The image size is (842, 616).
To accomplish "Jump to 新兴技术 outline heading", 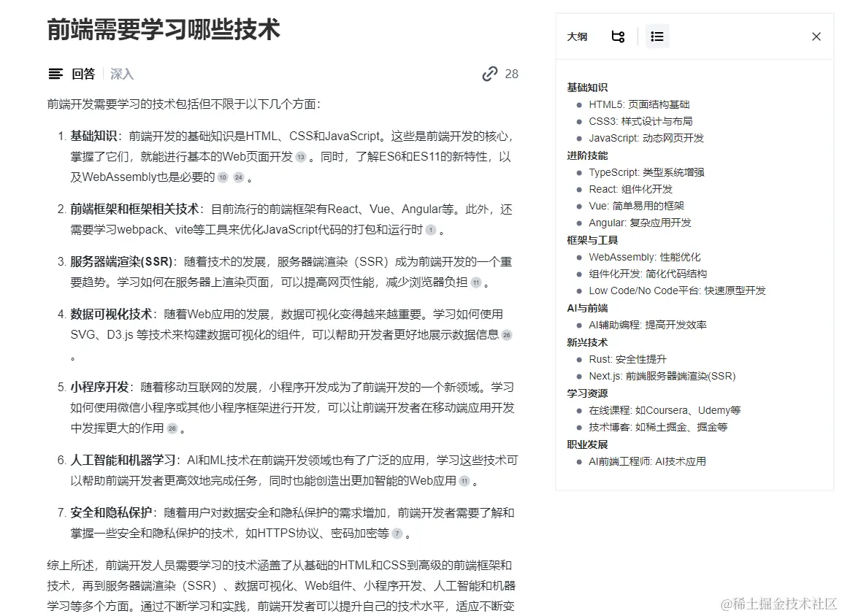I will (x=587, y=342).
